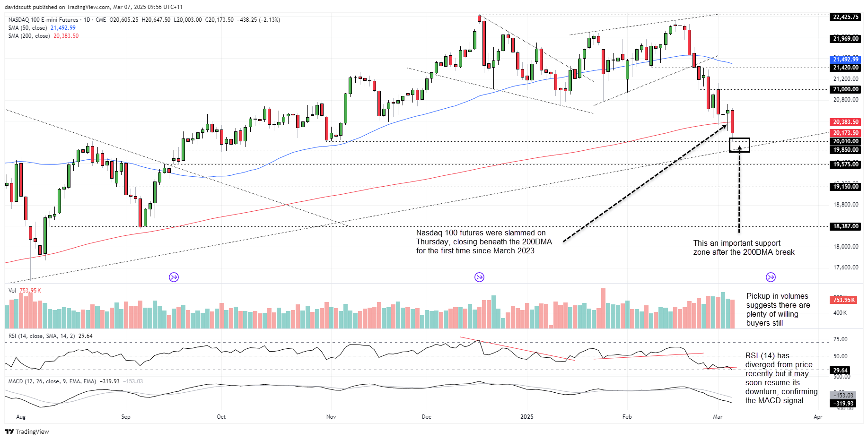Click the Mar label on the time axis
Image resolution: width=868 pixels, height=440 pixels.
pyautogui.click(x=718, y=417)
